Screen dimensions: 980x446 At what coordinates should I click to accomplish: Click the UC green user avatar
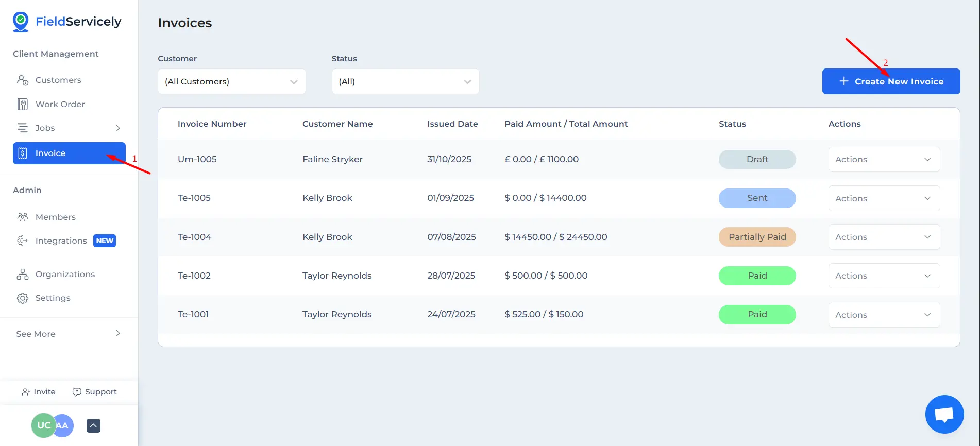click(43, 425)
